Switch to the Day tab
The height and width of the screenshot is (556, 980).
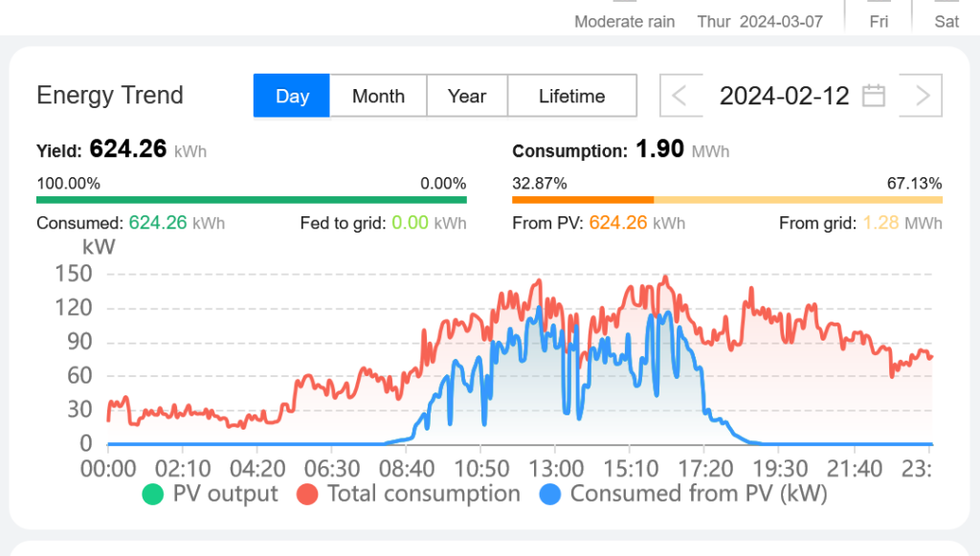coord(292,96)
